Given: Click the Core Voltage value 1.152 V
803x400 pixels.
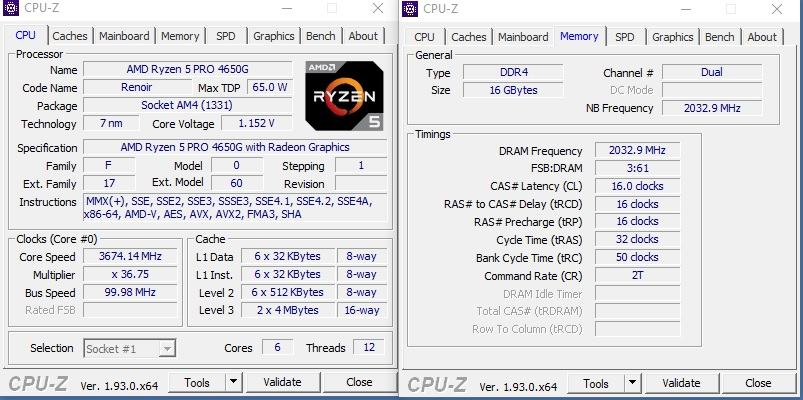Looking at the screenshot, I should click(x=257, y=123).
